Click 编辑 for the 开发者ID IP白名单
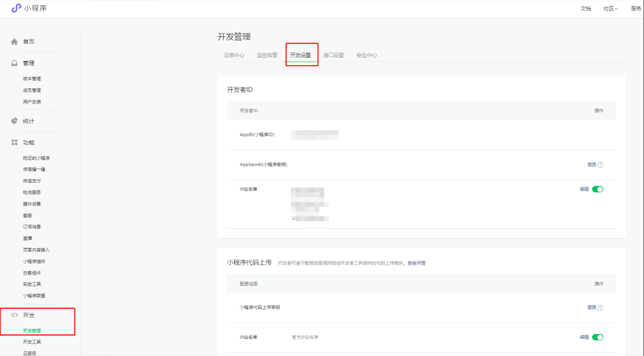The height and width of the screenshot is (356, 644). point(584,189)
